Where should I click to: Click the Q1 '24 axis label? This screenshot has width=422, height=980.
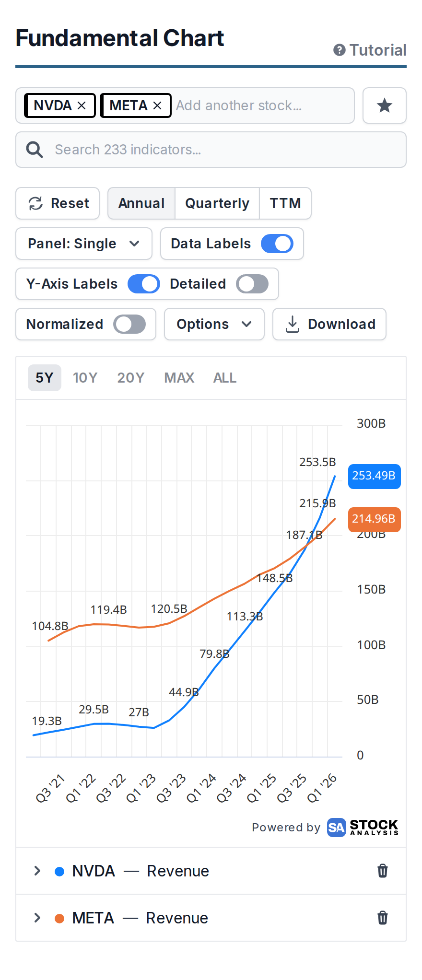click(x=201, y=788)
